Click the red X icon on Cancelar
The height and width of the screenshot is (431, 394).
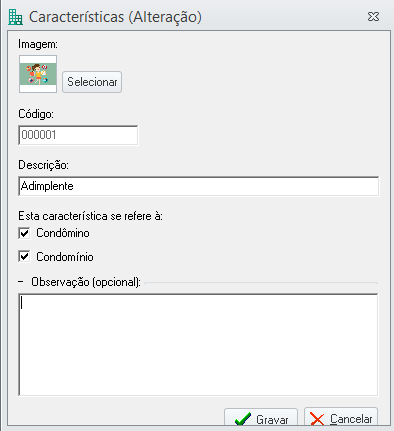point(317,419)
